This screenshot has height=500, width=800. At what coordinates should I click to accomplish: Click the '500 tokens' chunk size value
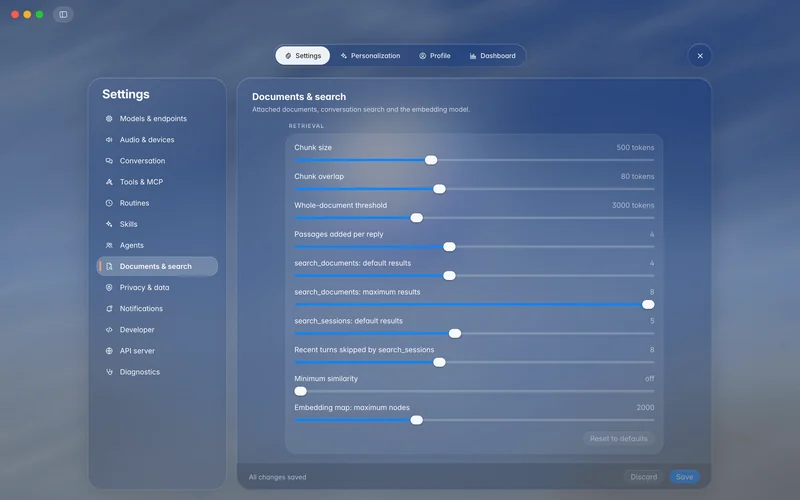635,147
